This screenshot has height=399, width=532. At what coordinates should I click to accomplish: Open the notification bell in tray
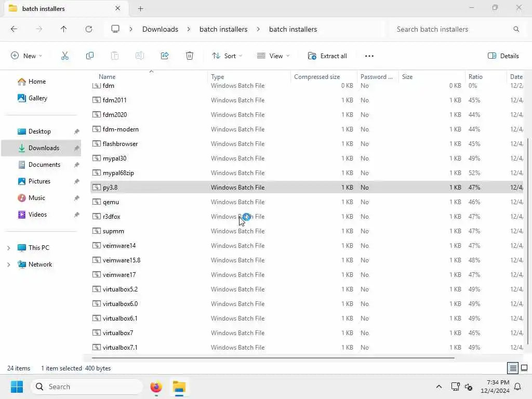tap(518, 387)
